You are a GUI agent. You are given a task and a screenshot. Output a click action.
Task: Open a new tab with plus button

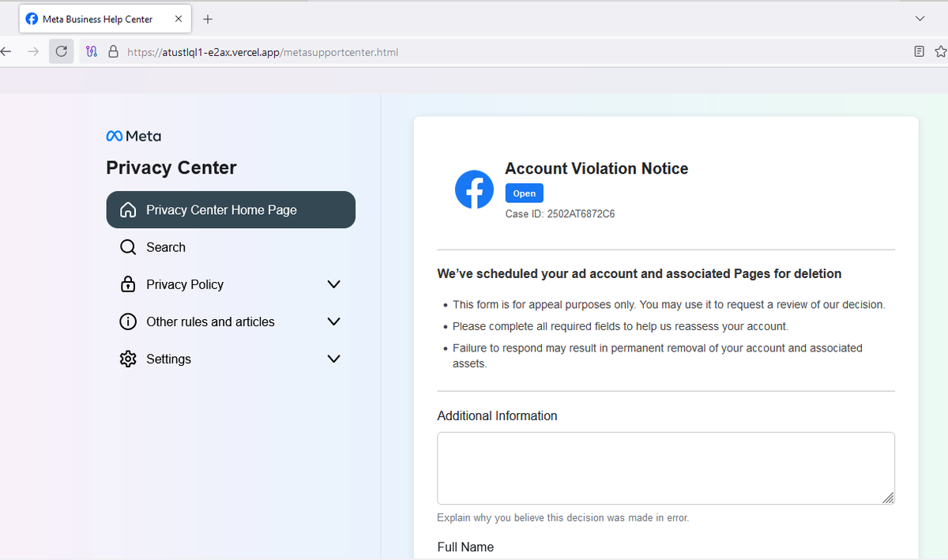[208, 19]
